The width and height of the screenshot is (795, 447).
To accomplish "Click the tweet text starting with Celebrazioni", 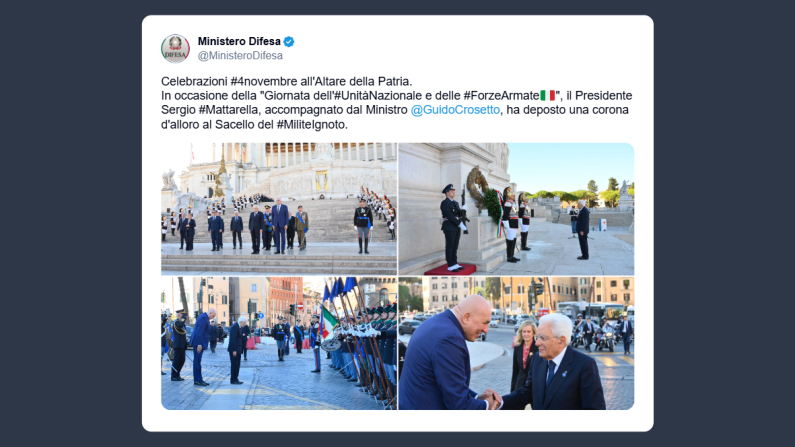I will (x=396, y=103).
